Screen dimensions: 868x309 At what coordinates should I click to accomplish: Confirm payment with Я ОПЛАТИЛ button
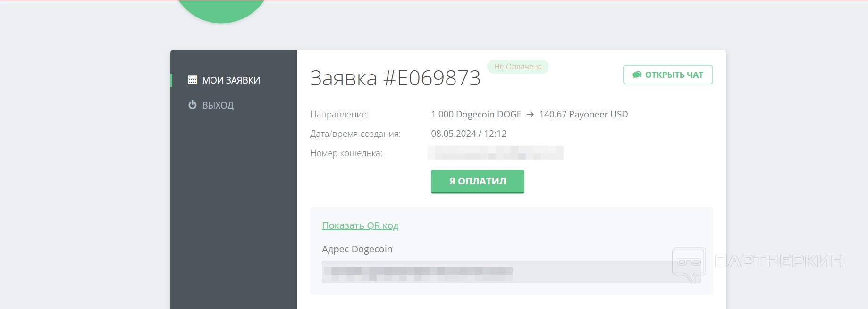478,182
